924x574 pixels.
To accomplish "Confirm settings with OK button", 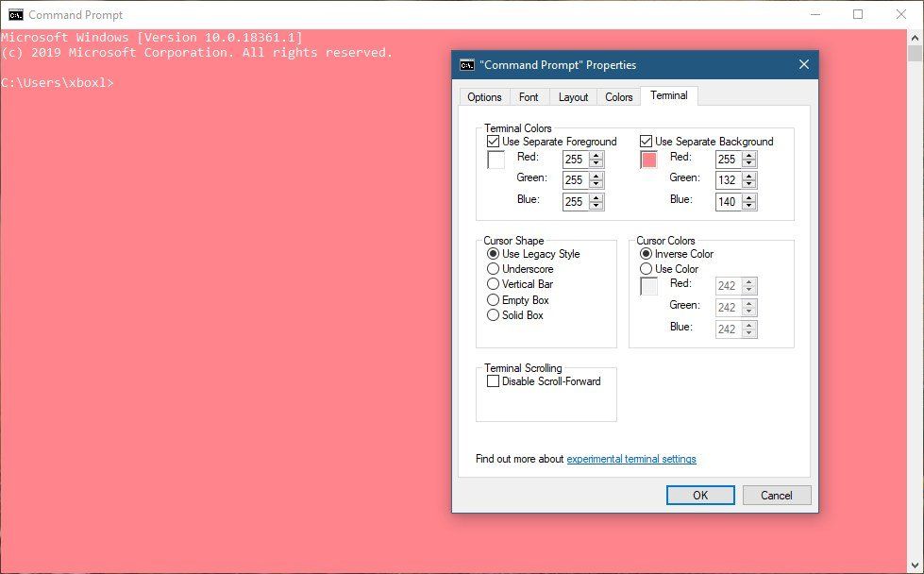I will [700, 495].
